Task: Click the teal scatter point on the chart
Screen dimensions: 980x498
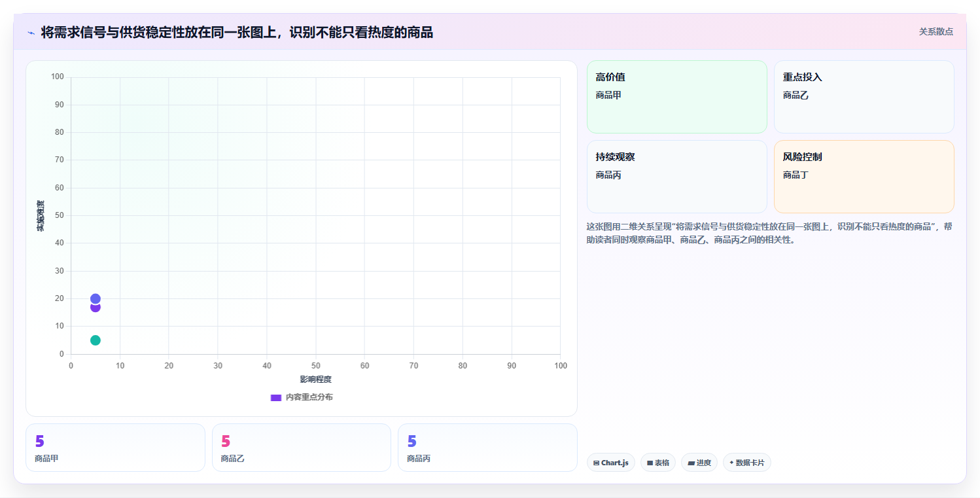Action: 96,340
